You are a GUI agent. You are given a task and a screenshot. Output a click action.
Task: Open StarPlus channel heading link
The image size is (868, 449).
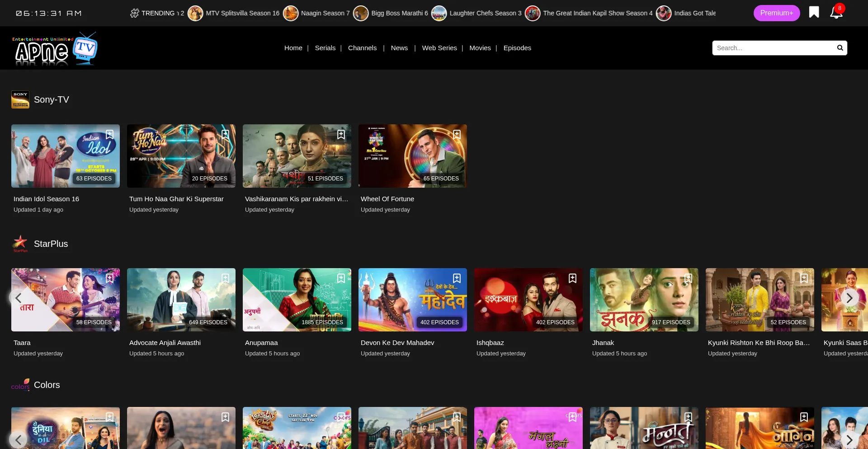51,244
